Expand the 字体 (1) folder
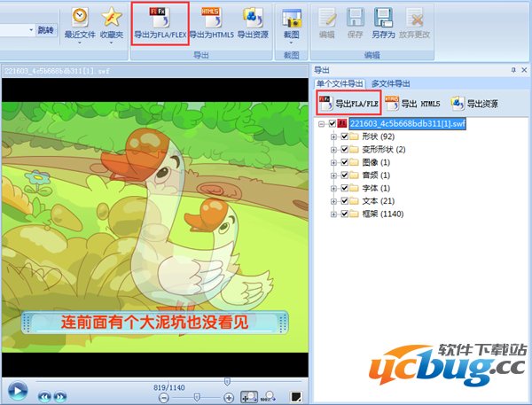 coord(334,188)
